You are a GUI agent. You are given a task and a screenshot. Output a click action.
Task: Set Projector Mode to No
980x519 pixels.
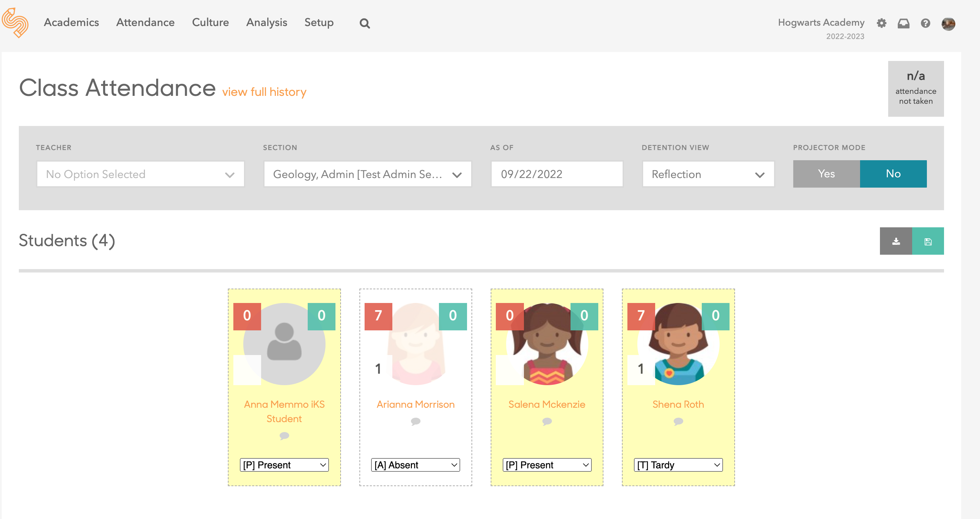(x=893, y=174)
